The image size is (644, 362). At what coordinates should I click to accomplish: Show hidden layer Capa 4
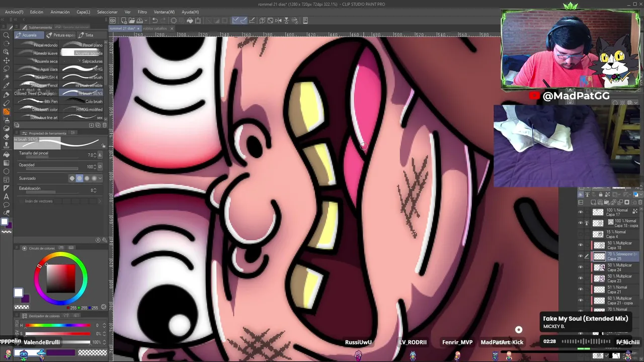pyautogui.click(x=581, y=234)
